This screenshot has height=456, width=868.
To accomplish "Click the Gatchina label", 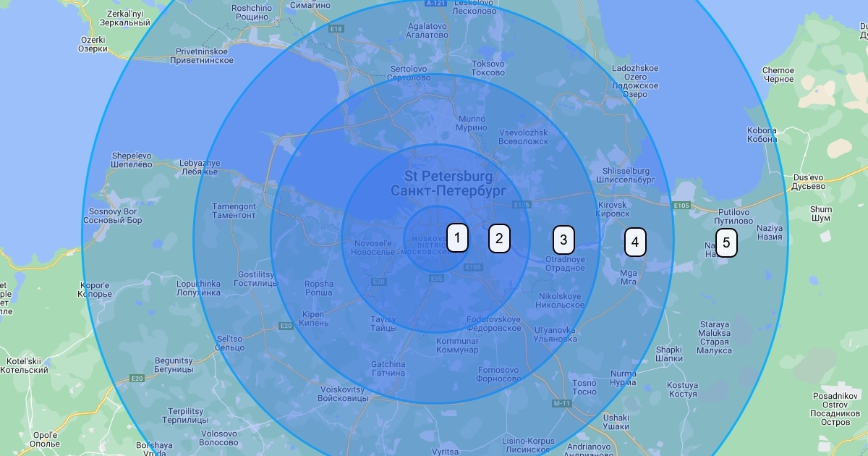I will (x=388, y=368).
